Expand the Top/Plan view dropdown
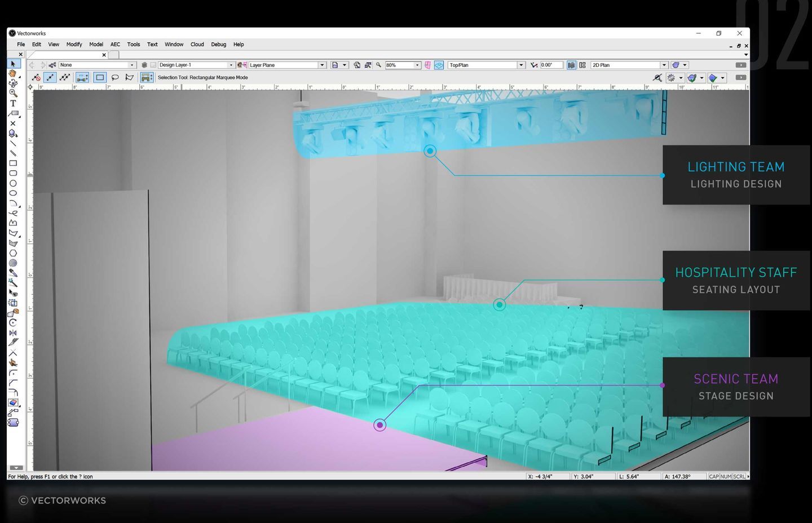Viewport: 812px width, 523px height. (x=521, y=65)
